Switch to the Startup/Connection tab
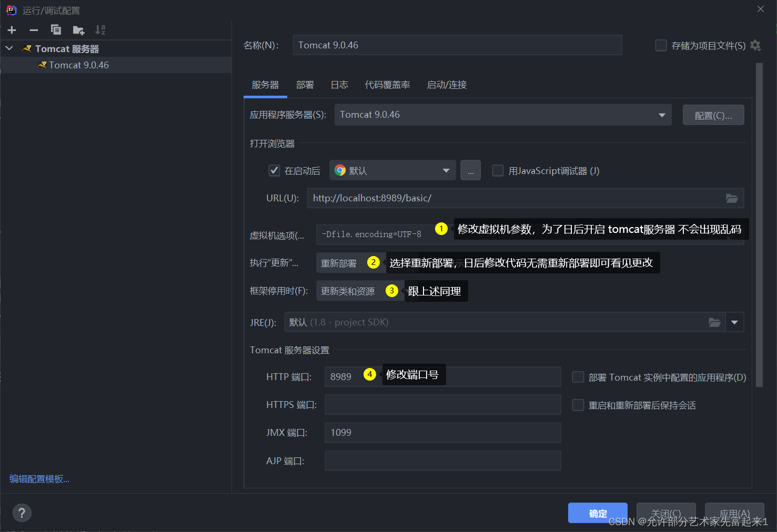 tap(447, 85)
